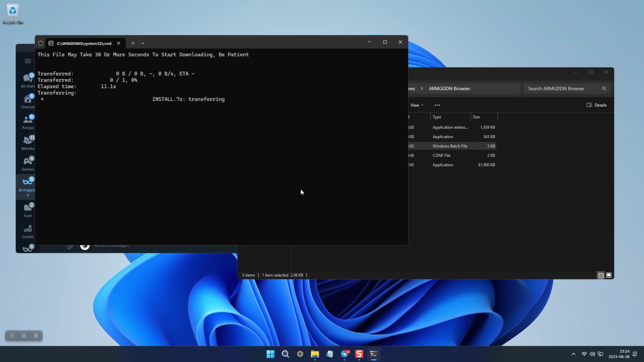The image size is (644, 362).
Task: Switch to the Memes chat folder
Action: [28, 143]
